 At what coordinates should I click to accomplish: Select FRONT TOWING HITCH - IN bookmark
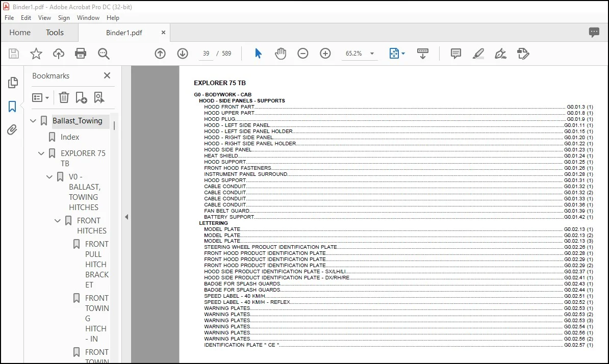[97, 318]
